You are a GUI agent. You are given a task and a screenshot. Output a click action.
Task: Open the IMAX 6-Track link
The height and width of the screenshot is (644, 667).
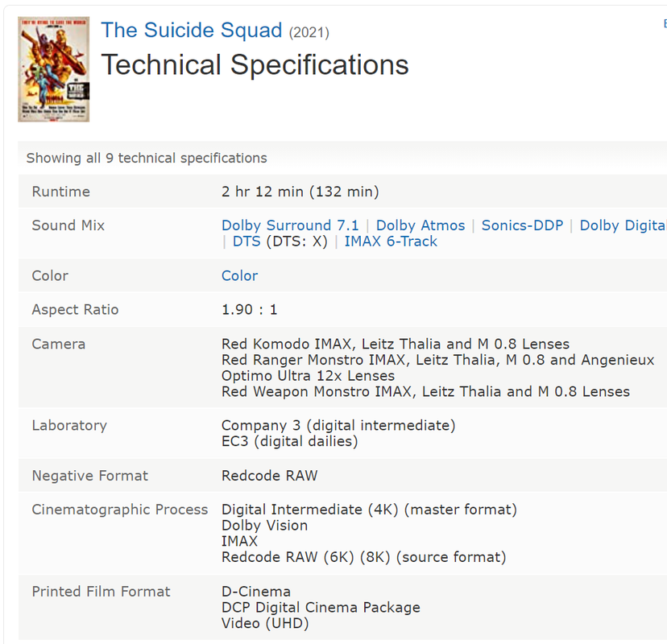[x=391, y=241]
